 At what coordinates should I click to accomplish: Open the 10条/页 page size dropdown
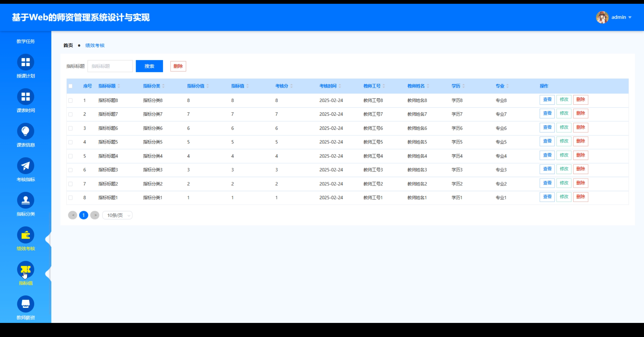click(x=117, y=215)
